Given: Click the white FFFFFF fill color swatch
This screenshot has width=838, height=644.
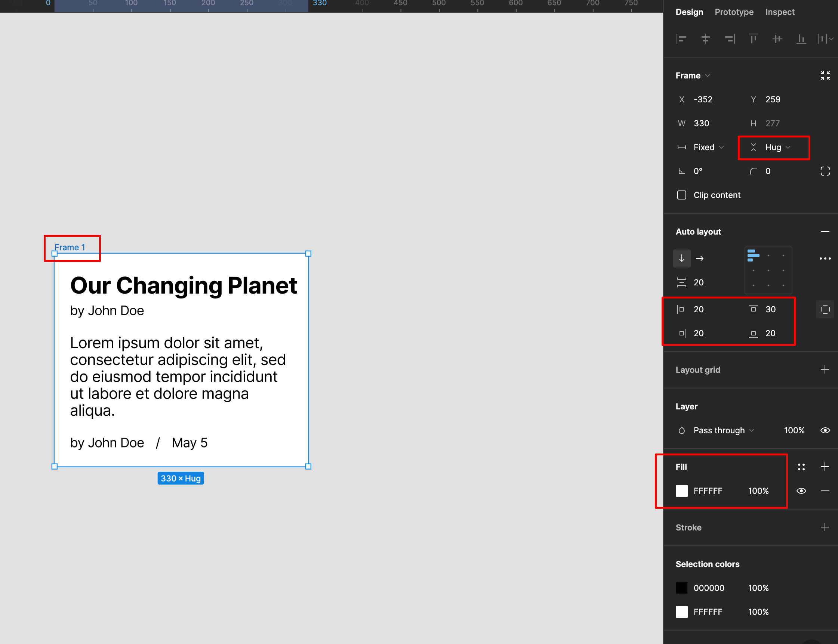Looking at the screenshot, I should 681,491.
